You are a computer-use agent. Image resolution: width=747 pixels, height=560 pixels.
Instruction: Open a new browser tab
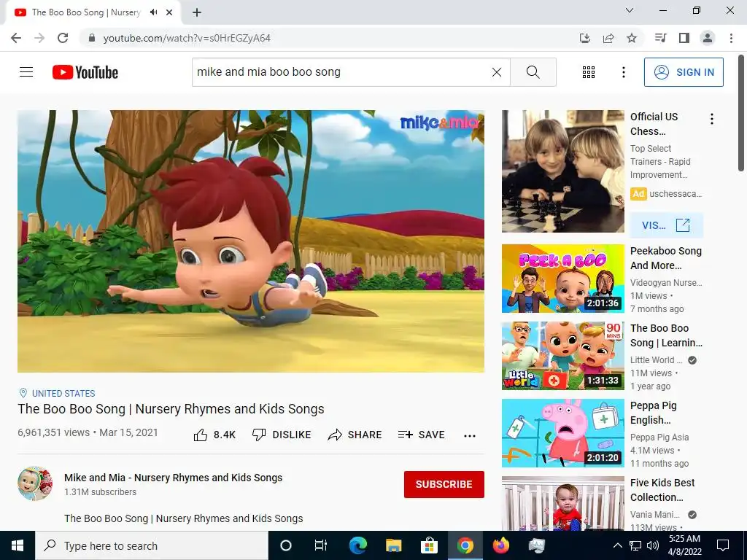point(197,12)
